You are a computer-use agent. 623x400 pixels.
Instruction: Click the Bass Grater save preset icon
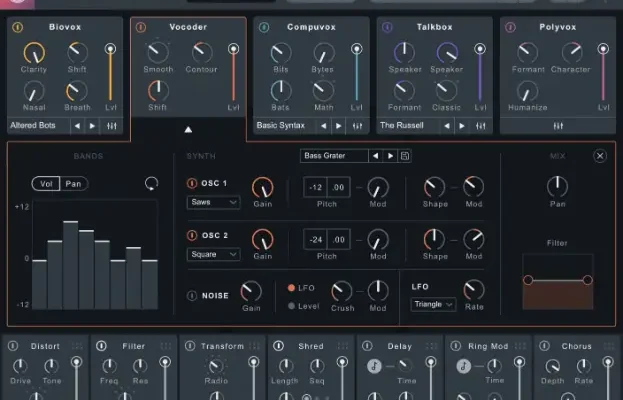point(405,156)
